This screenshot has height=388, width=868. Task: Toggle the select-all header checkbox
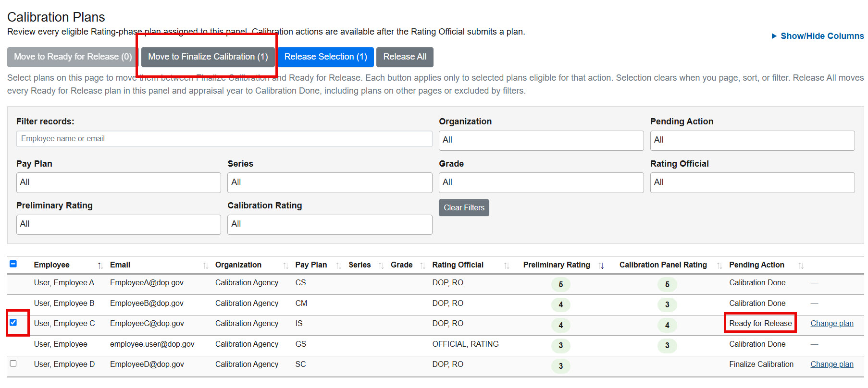pyautogui.click(x=13, y=264)
